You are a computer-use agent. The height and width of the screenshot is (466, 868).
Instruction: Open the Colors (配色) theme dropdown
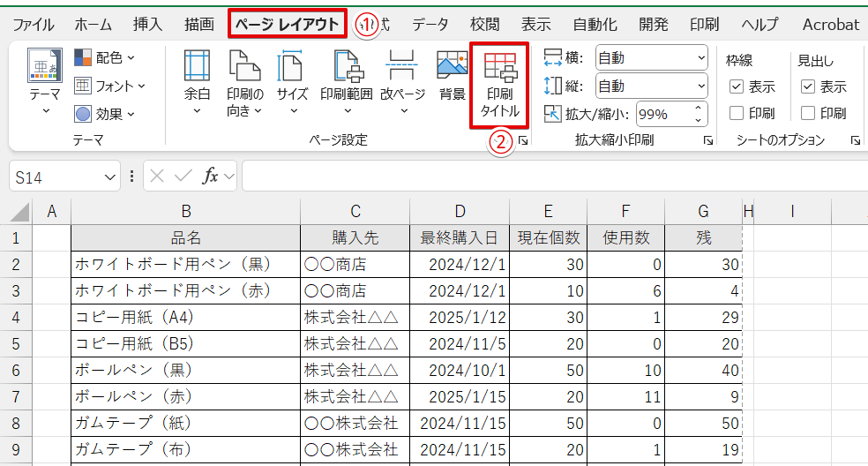(x=105, y=57)
